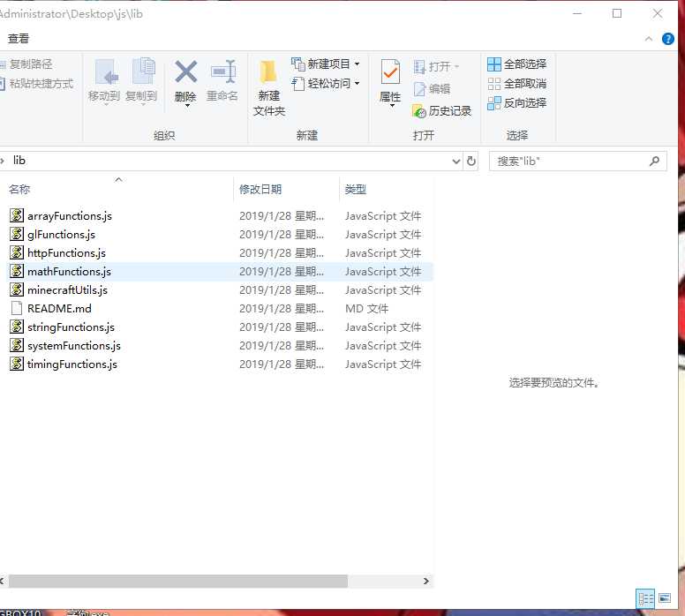This screenshot has height=616, width=685.
Task: Expand the Properties (属性) dropdown arrow
Action: coord(392,105)
